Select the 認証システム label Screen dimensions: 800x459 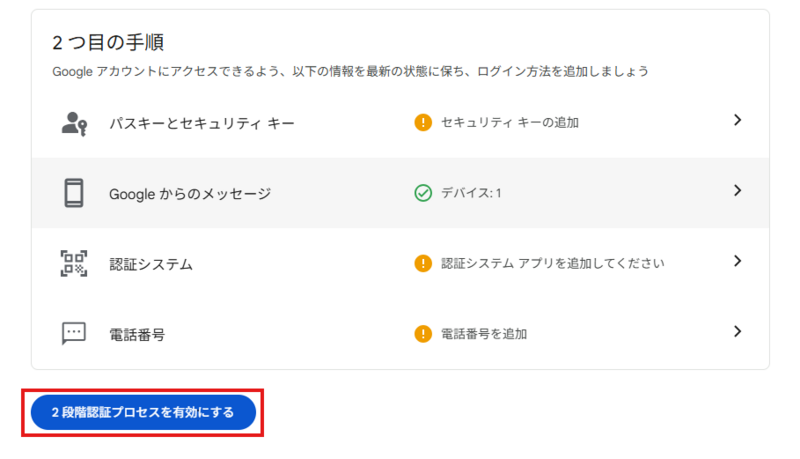pos(150,265)
